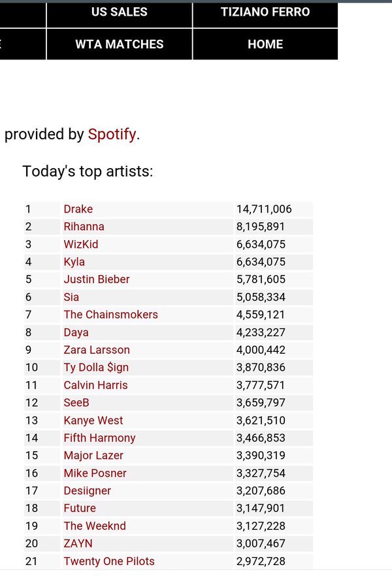
Task: Open Rihanna's artist link
Action: [84, 227]
